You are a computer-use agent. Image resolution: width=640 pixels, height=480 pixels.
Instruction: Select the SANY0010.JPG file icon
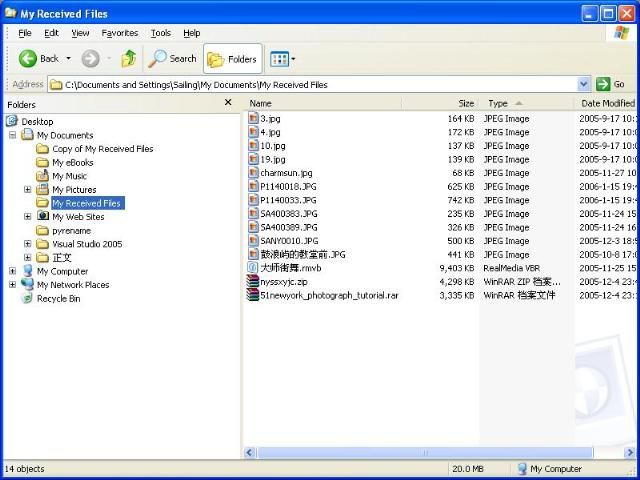[253, 241]
